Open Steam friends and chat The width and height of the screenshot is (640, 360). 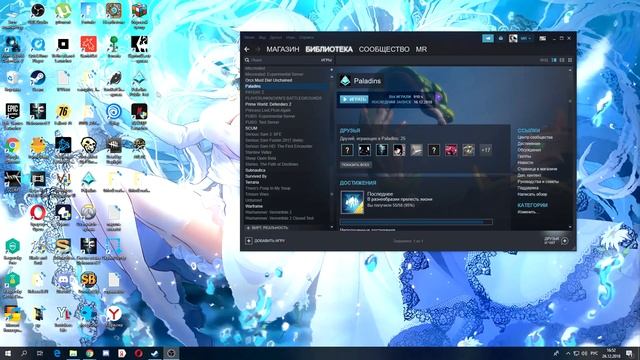click(x=556, y=240)
